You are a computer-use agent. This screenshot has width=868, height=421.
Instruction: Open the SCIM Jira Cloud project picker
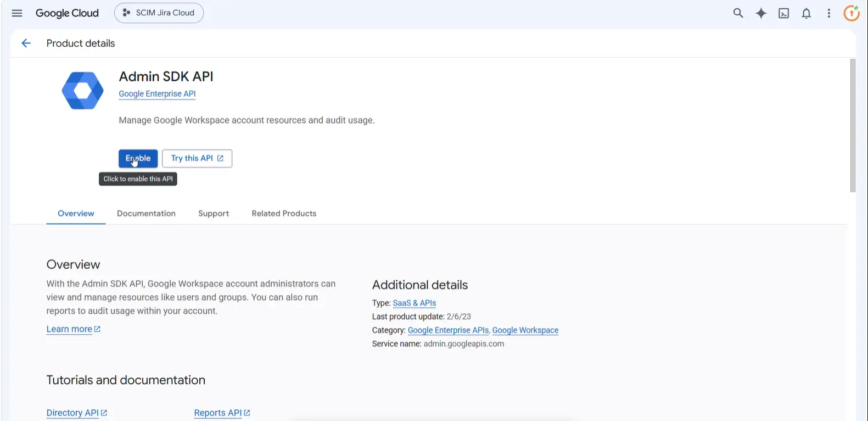pyautogui.click(x=159, y=13)
